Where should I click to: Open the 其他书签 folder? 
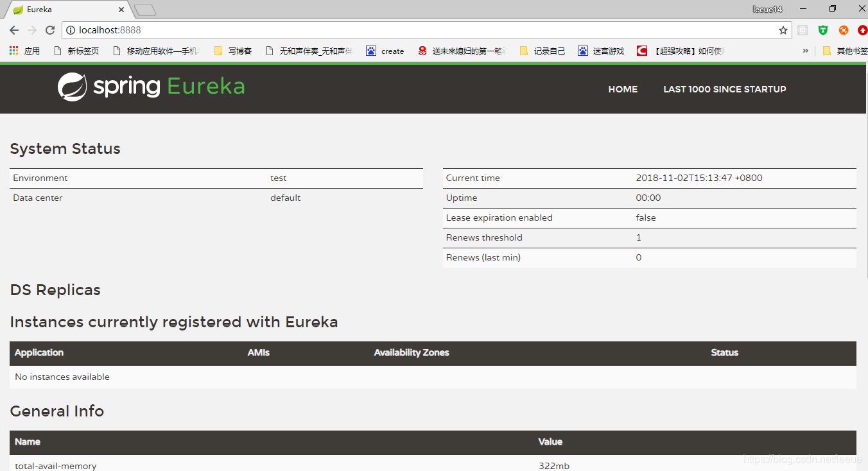tap(845, 51)
